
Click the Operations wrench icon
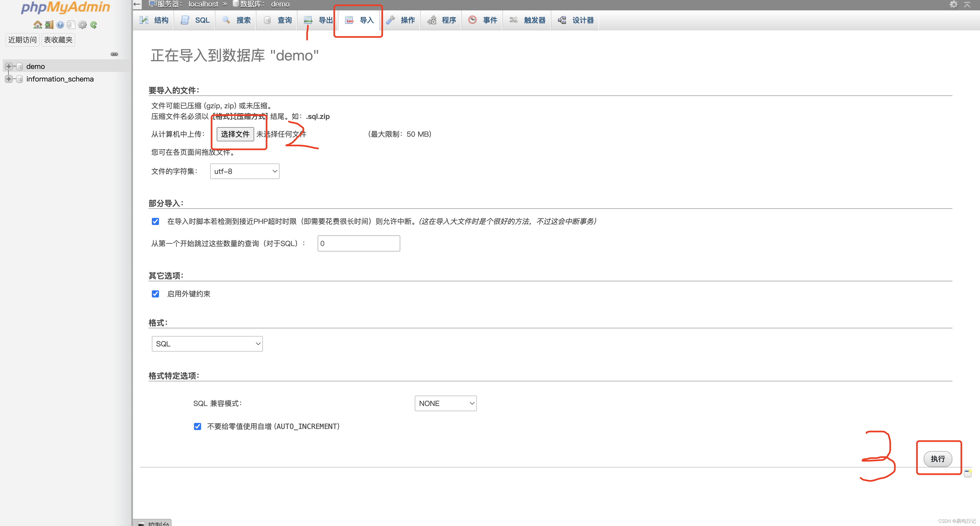(x=390, y=20)
